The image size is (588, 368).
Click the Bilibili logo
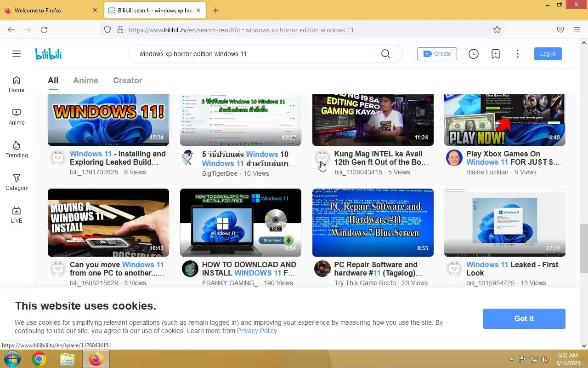tap(48, 54)
